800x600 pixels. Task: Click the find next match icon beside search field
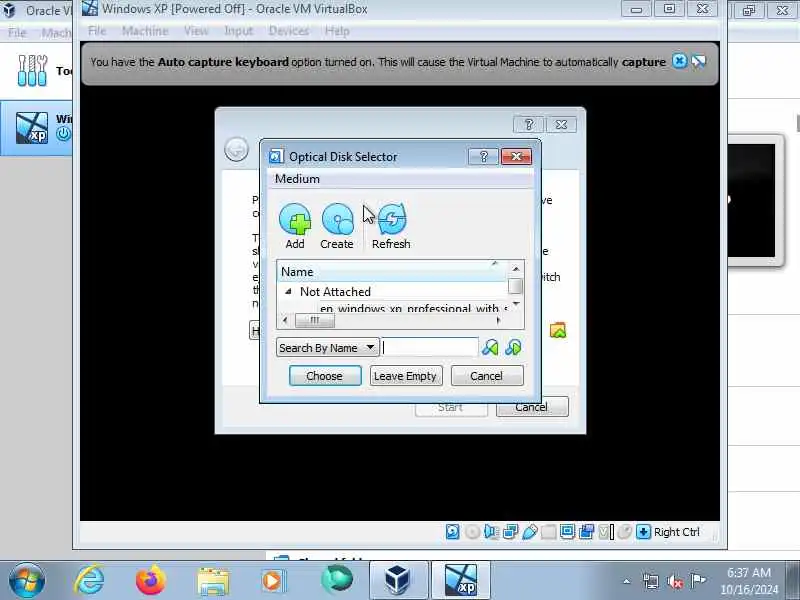click(x=513, y=348)
